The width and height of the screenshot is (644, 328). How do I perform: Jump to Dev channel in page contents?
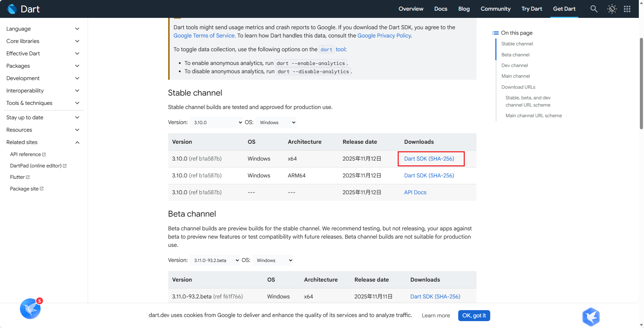pos(515,66)
